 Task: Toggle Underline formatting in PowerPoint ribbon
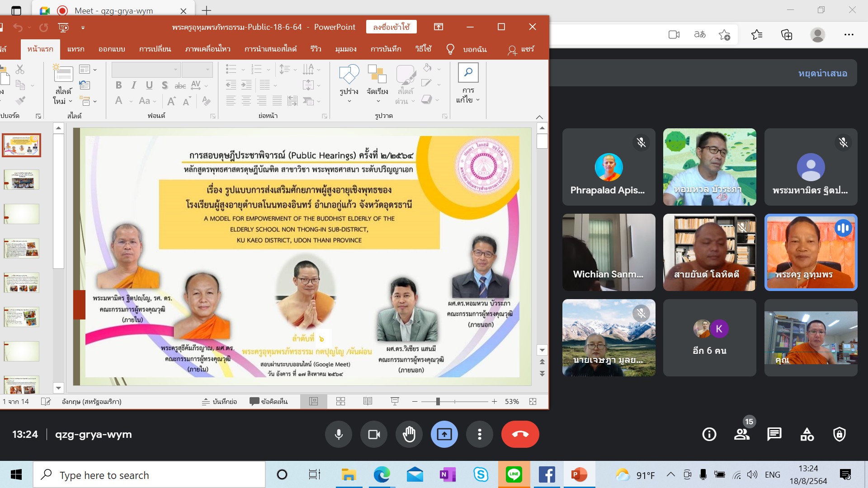(149, 85)
